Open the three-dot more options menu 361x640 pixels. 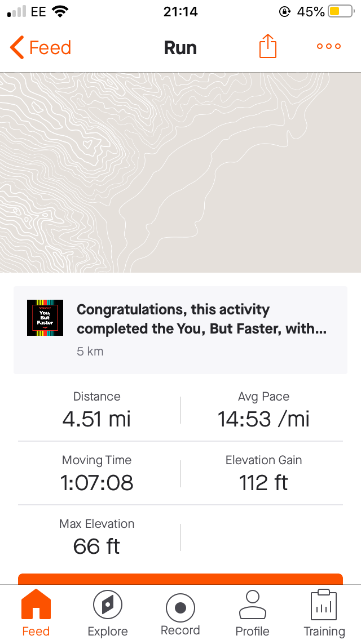329,47
